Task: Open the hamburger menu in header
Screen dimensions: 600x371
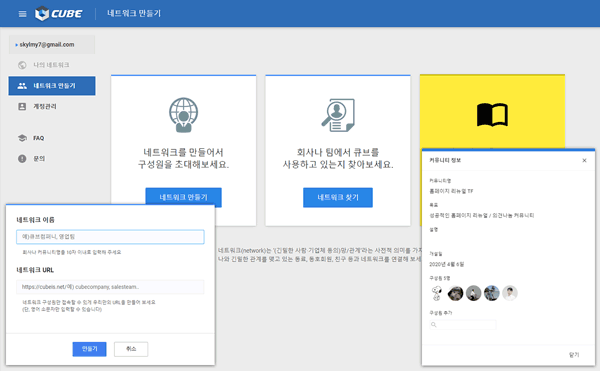Action: pyautogui.click(x=23, y=14)
